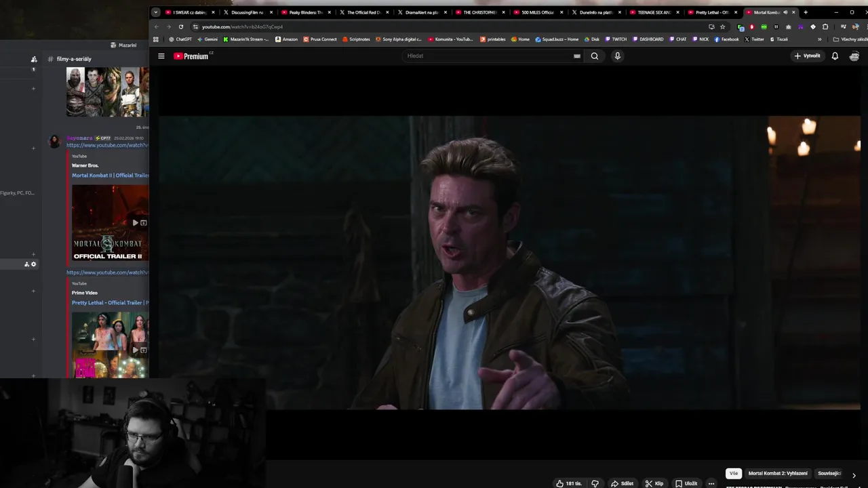Open more actions three-dot menu under video
This screenshot has width=868, height=488.
711,483
